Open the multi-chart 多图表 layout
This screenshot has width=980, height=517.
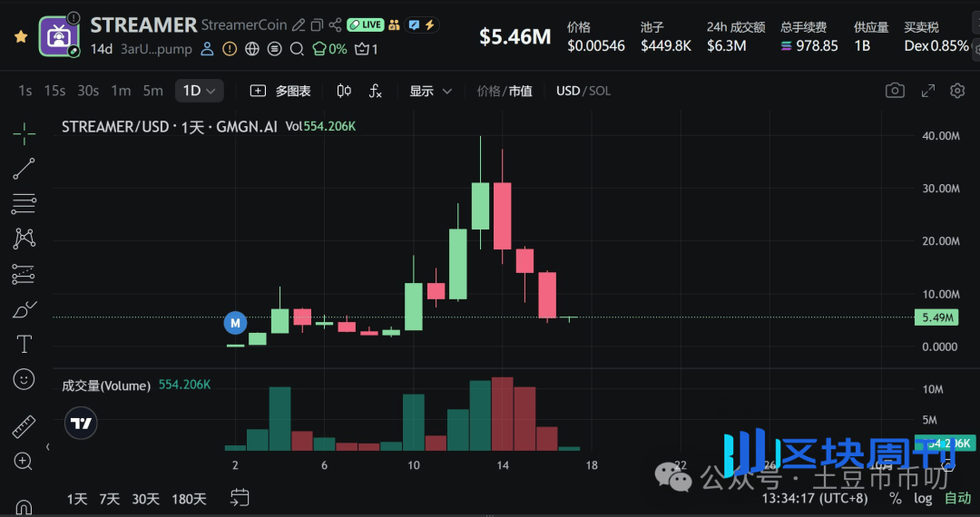280,92
